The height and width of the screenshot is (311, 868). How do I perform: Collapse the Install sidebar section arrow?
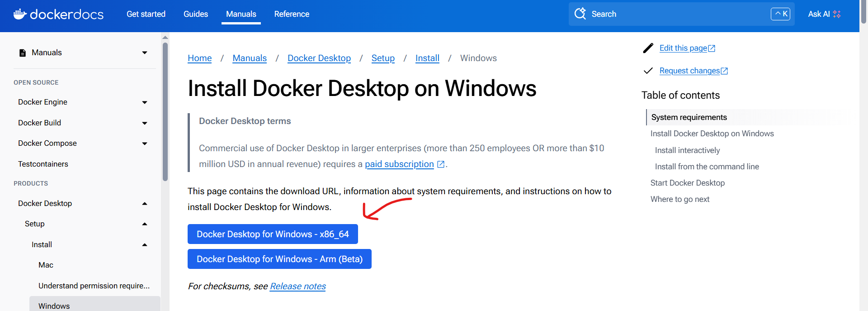[x=145, y=245]
